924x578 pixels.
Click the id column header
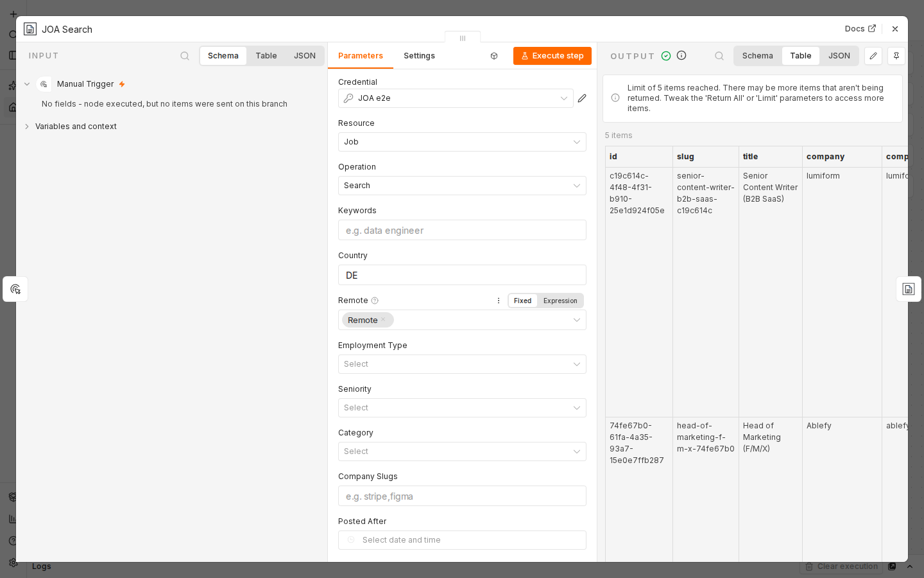coord(639,157)
